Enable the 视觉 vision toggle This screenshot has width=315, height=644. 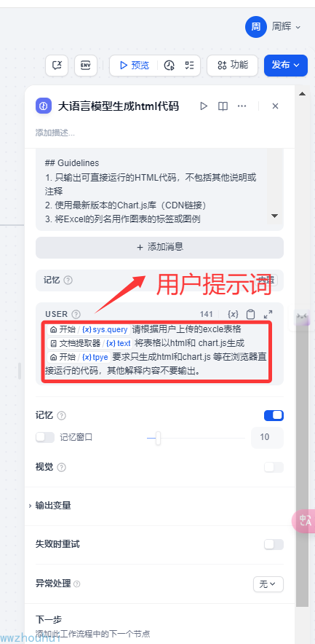click(274, 467)
